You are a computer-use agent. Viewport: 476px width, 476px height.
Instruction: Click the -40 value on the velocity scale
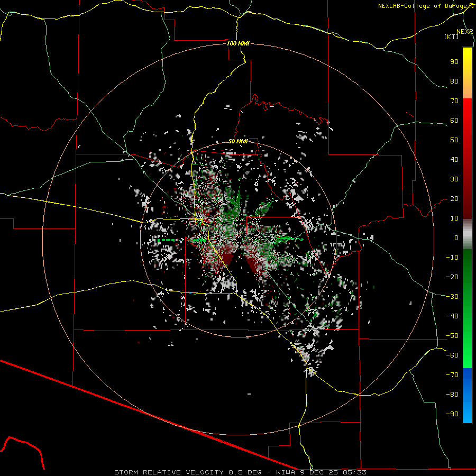pyautogui.click(x=452, y=316)
